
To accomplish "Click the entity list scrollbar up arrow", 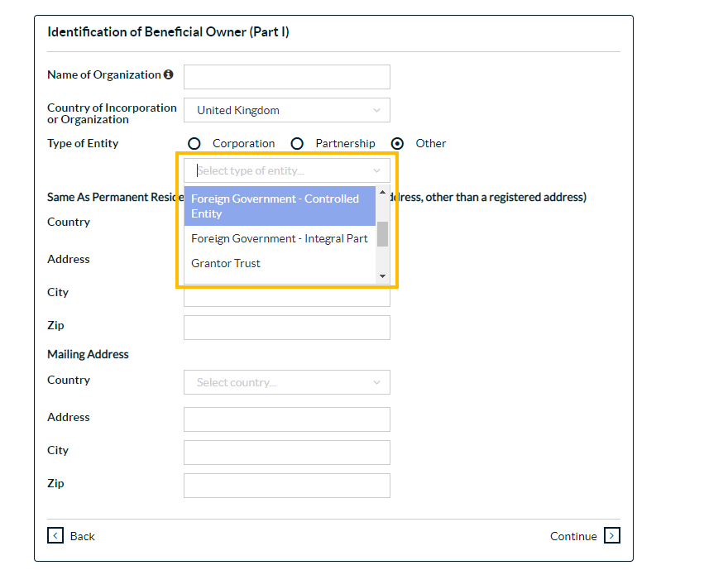I will pyautogui.click(x=382, y=193).
